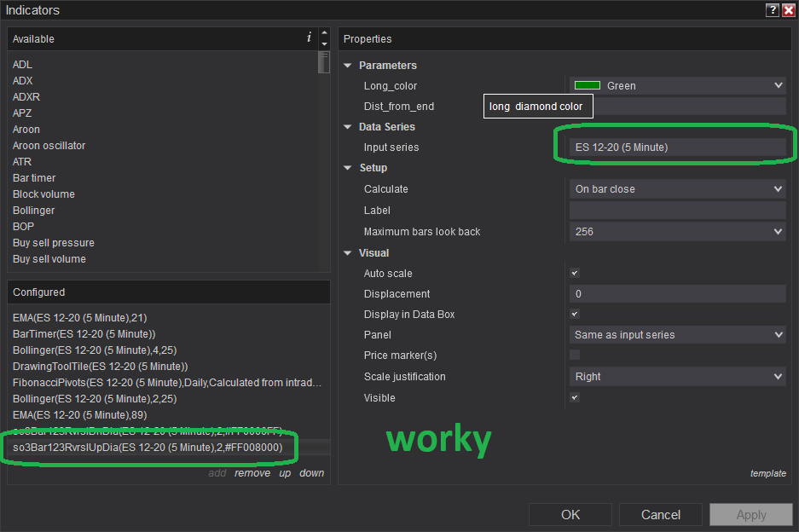Click the green Long_color swatch

tap(587, 85)
